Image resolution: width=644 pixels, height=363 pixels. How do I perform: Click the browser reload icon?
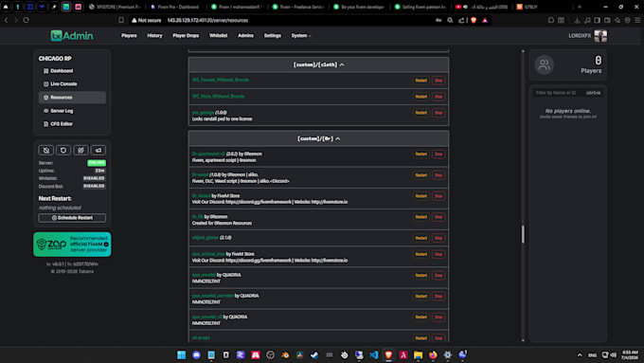tap(26, 20)
